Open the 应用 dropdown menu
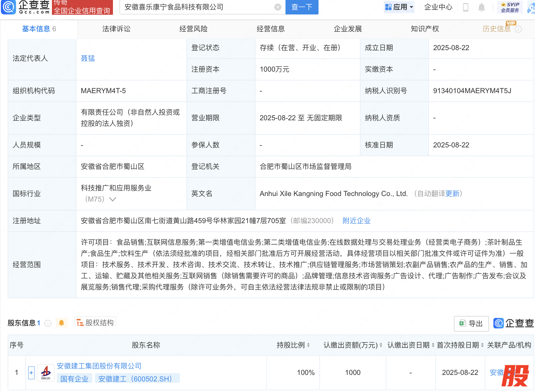Viewport: 535px width, 392px height. point(399,7)
